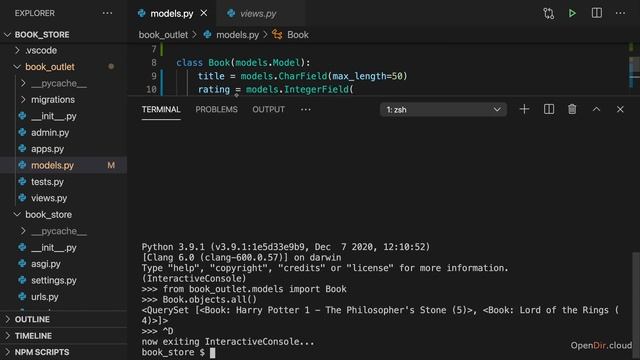Expand the migrations folder
This screenshot has width=640, height=360.
click(23, 100)
